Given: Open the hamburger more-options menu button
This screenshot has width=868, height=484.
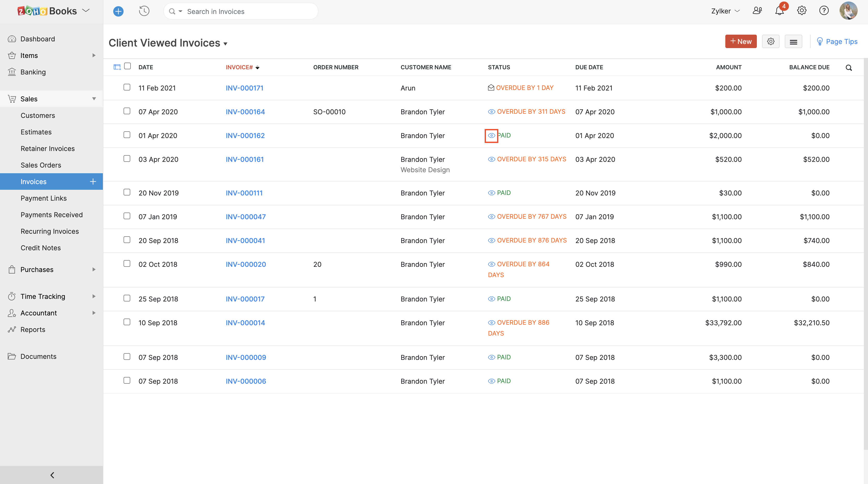Looking at the screenshot, I should (x=794, y=41).
